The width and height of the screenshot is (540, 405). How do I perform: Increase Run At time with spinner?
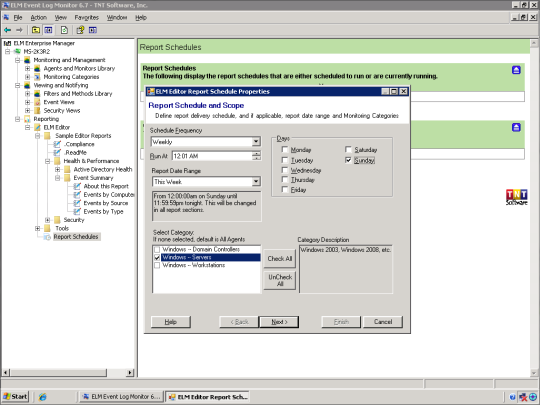pyautogui.click(x=256, y=154)
